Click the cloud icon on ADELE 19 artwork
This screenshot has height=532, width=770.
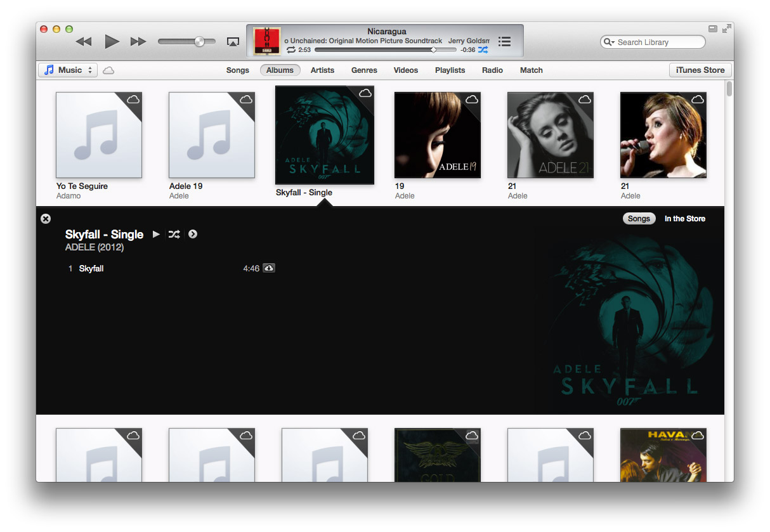pyautogui.click(x=472, y=100)
